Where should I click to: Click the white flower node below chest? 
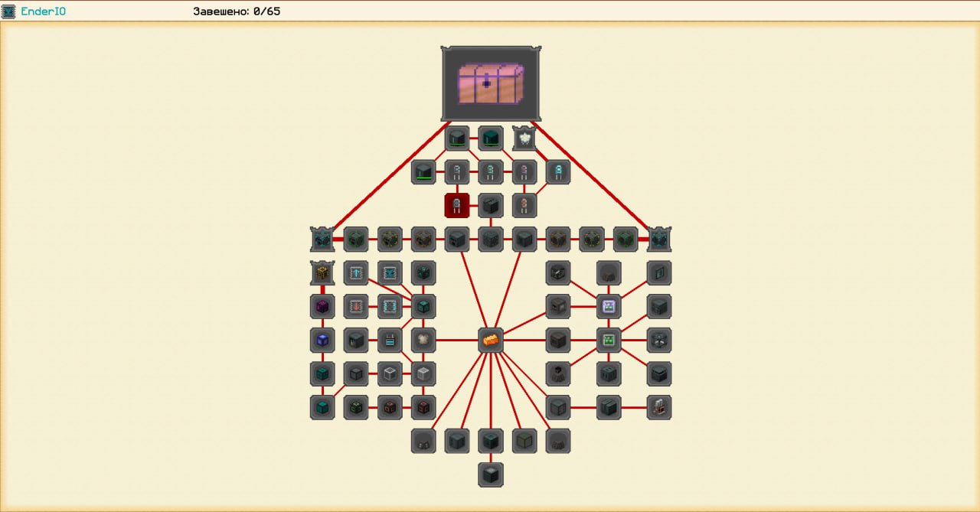(x=524, y=139)
